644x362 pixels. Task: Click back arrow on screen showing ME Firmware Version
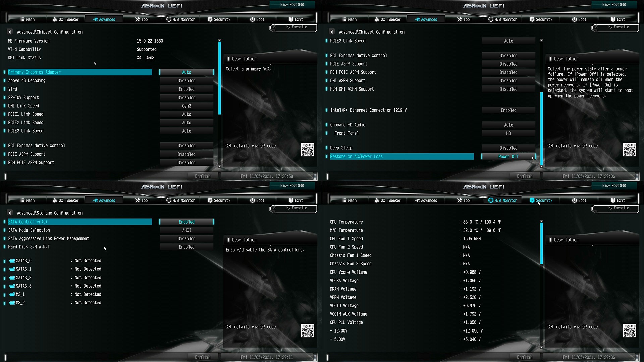(x=10, y=32)
